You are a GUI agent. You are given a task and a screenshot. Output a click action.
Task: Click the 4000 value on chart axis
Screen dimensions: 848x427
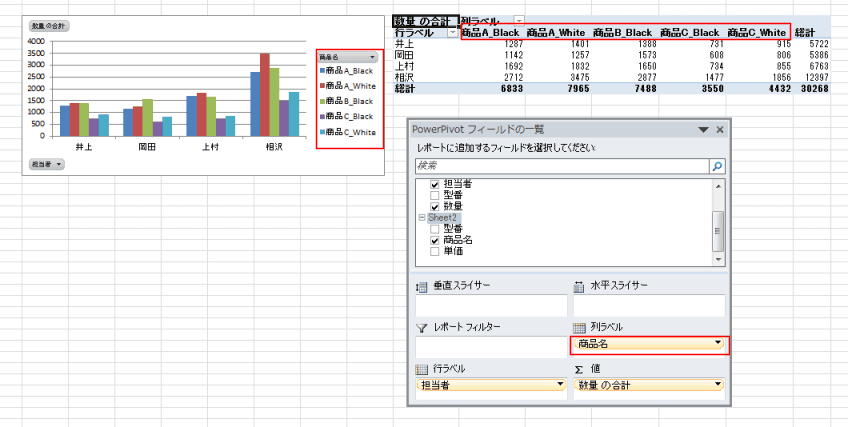pyautogui.click(x=37, y=41)
